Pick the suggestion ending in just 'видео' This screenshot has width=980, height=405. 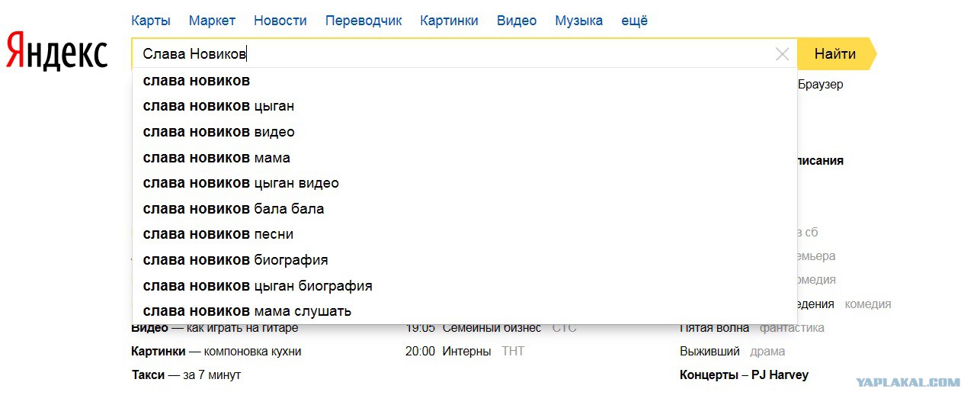coord(465,132)
